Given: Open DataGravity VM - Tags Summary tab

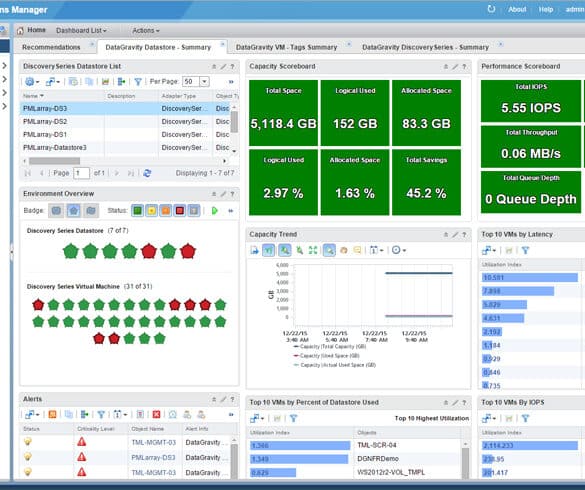Looking at the screenshot, I should pos(287,47).
